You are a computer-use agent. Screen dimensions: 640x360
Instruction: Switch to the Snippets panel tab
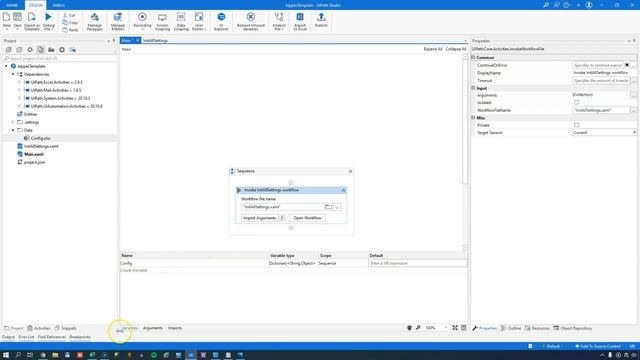pos(65,328)
